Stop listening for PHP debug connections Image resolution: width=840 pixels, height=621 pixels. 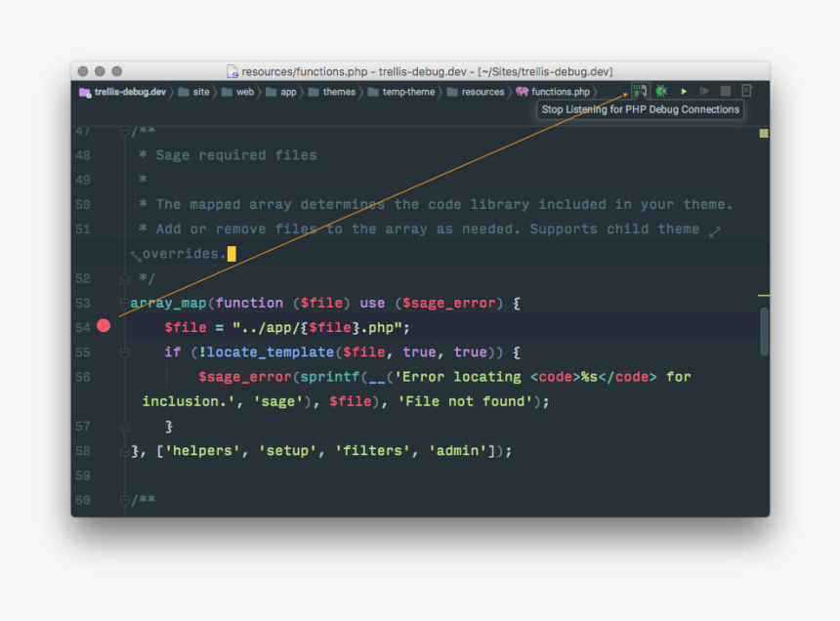pos(640,91)
